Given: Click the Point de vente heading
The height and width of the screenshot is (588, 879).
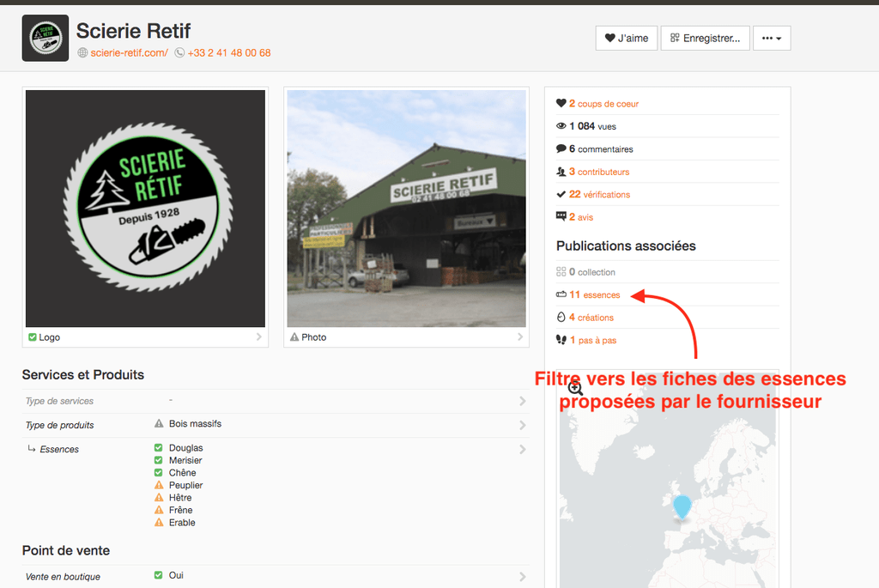Looking at the screenshot, I should 66,550.
